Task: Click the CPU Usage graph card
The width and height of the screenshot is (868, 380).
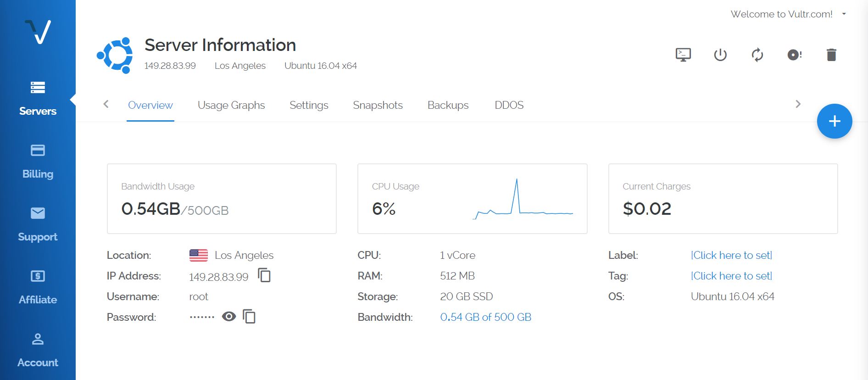Action: (x=472, y=199)
